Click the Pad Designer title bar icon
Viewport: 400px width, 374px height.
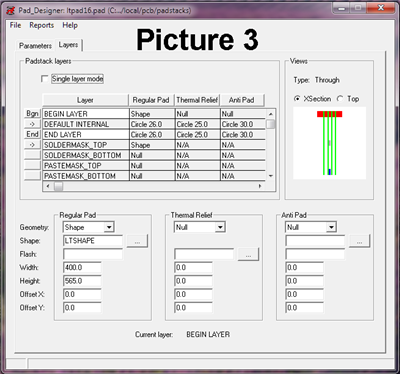pos(11,10)
